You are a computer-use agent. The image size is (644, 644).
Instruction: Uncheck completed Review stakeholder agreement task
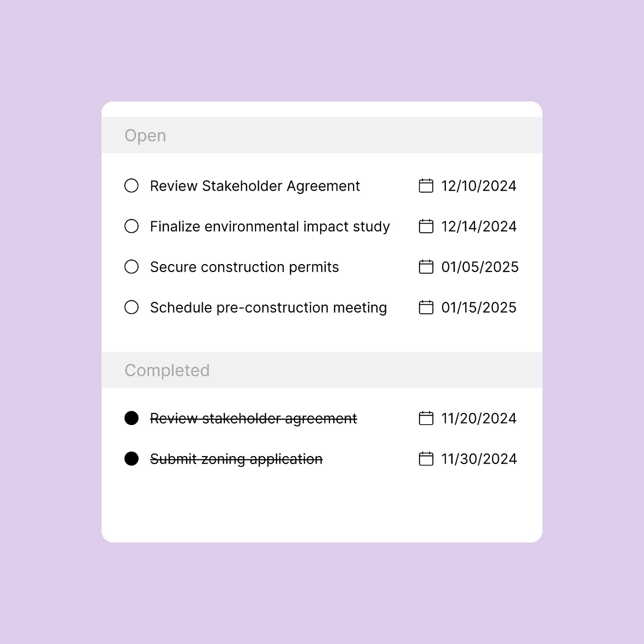[x=132, y=418]
